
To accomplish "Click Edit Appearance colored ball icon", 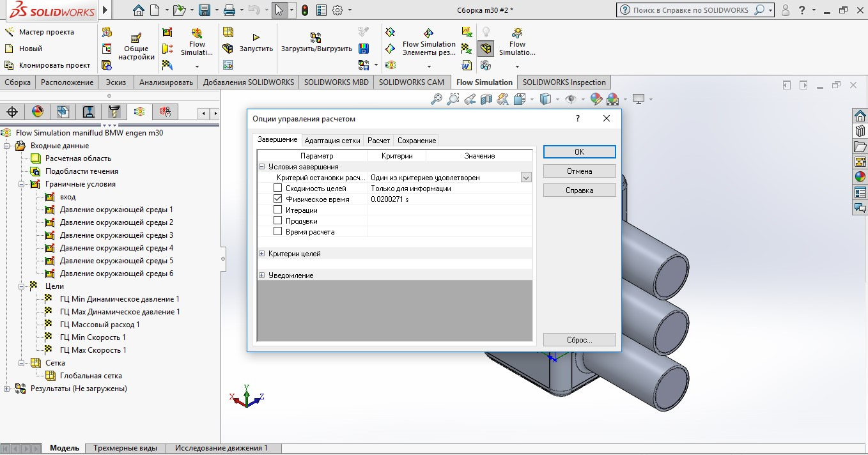I will pyautogui.click(x=596, y=99).
